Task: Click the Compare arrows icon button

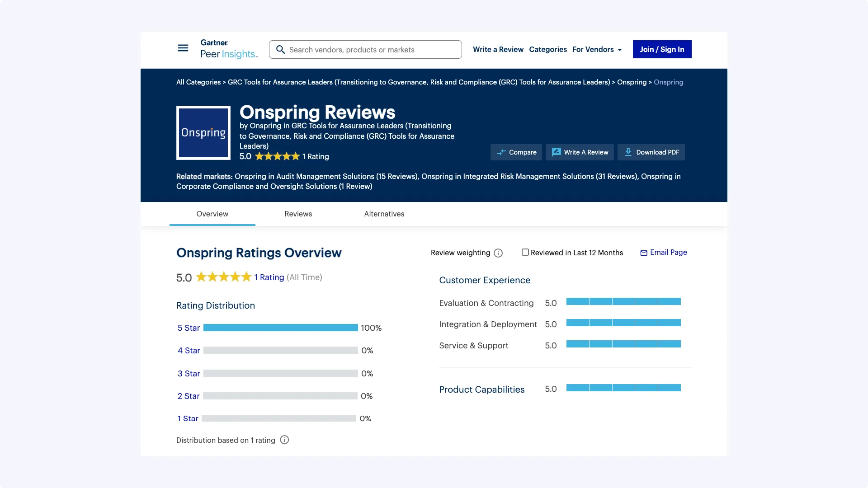Action: pyautogui.click(x=516, y=152)
